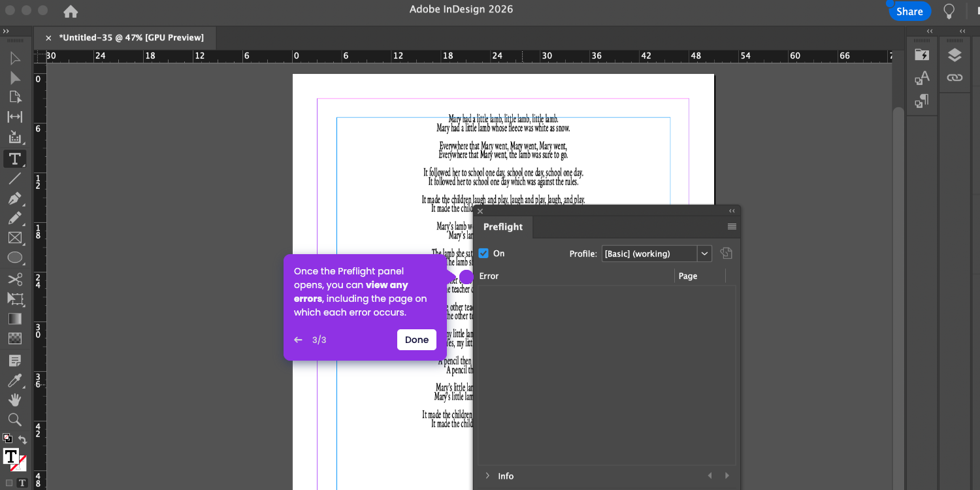Pick the Gradient Feather tool
This screenshot has width=980, height=490.
tap(15, 338)
